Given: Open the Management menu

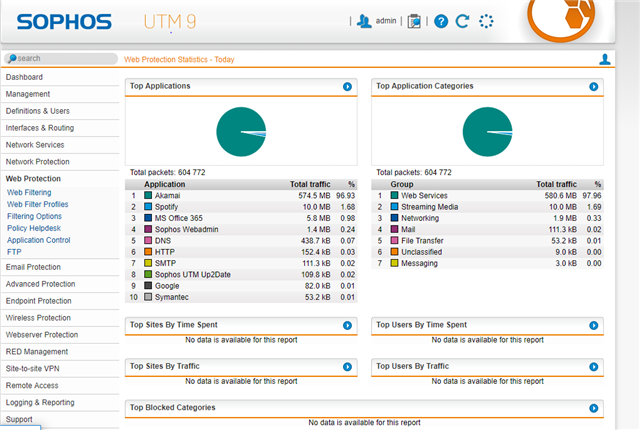Looking at the screenshot, I should [x=60, y=94].
